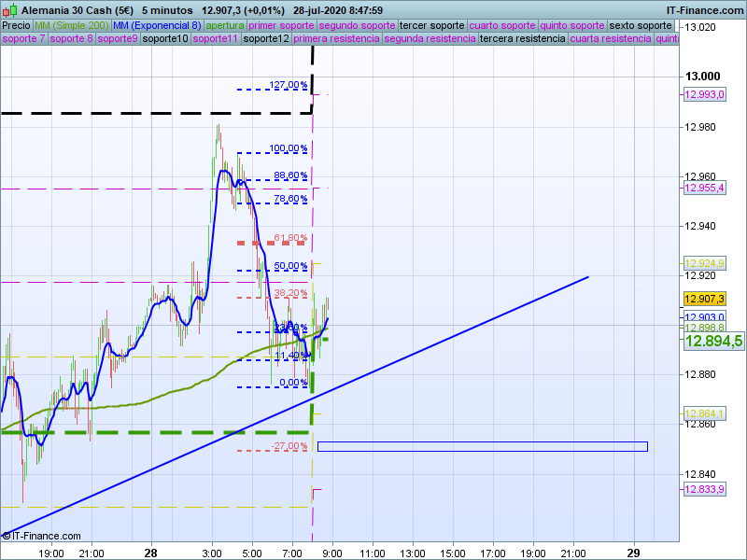
Task: Select the apertura legend label
Action: click(224, 26)
